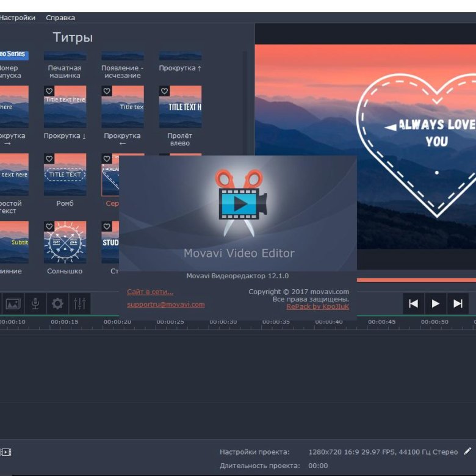Select the Пролёт влево title thumbnail
This screenshot has height=476, width=476.
(x=180, y=107)
